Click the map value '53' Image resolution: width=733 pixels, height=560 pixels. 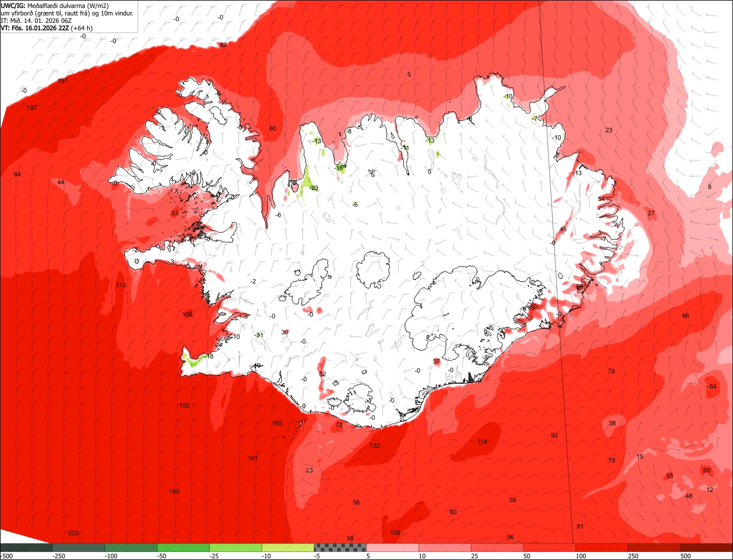[175, 213]
